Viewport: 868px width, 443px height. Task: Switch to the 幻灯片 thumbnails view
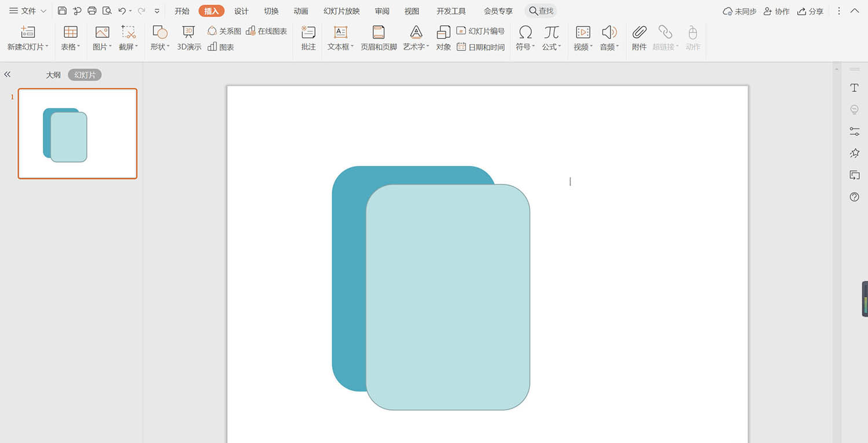tap(84, 75)
